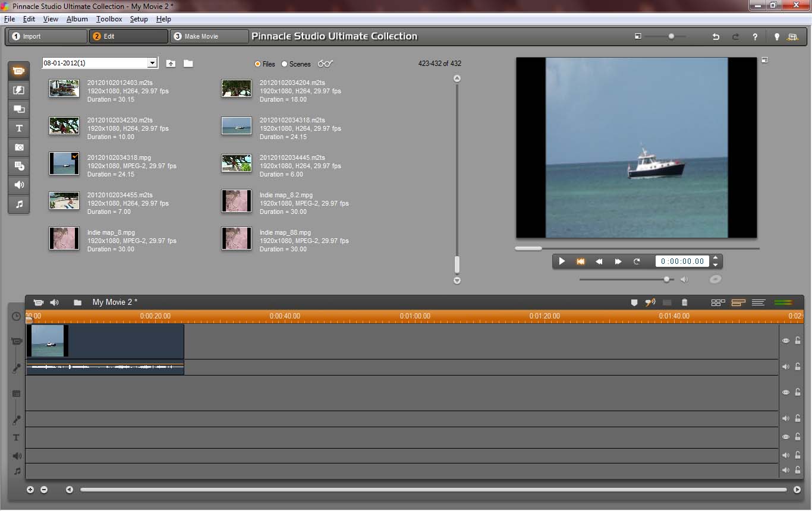Switch to the Make Movie tab
Image resolution: width=812 pixels, height=511 pixels.
click(x=209, y=36)
